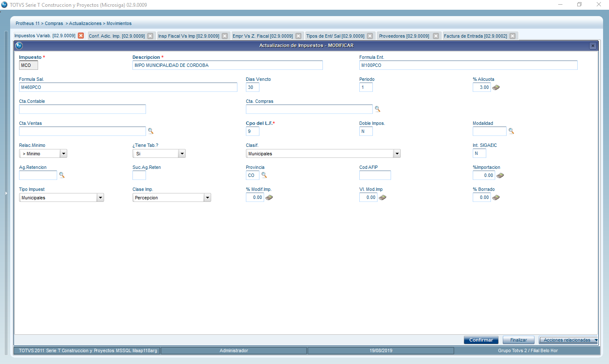Open the Tipo Impuest dropdown

[100, 198]
